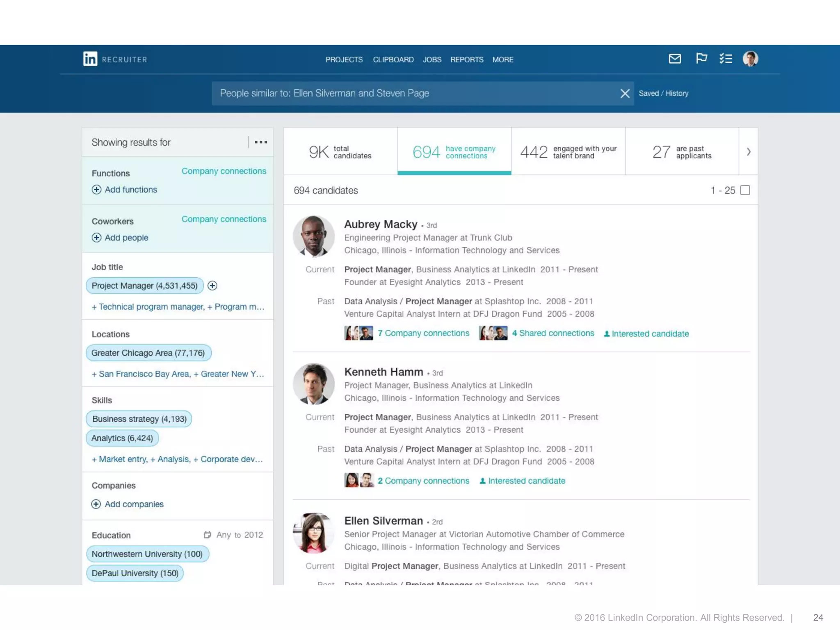Click Aubrey Macky's company connections avatars
840x630 pixels.
[x=359, y=333]
